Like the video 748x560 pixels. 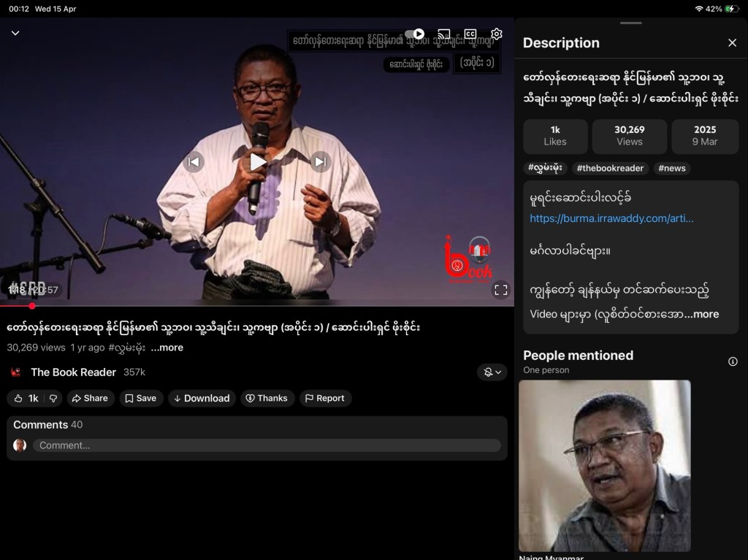(x=26, y=398)
